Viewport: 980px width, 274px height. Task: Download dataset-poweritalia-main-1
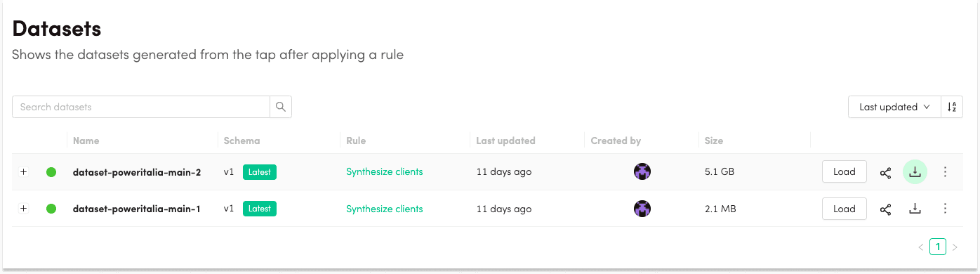tap(915, 209)
